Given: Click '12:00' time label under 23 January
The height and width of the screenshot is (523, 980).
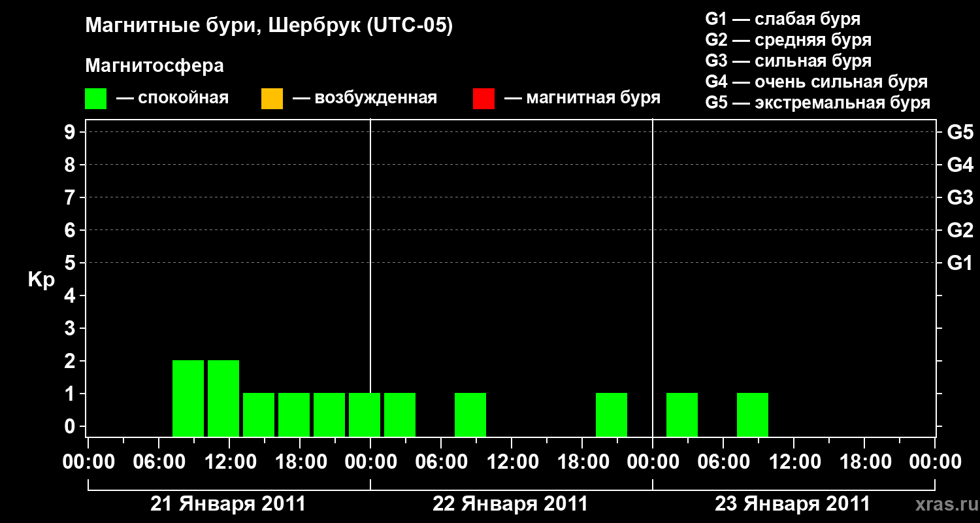Looking at the screenshot, I should 794,462.
